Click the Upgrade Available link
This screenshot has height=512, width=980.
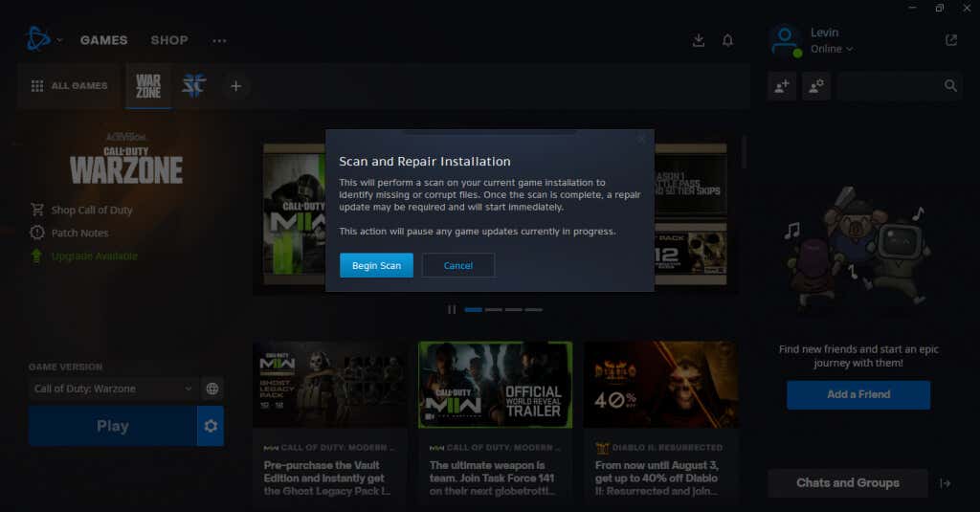pyautogui.click(x=95, y=256)
